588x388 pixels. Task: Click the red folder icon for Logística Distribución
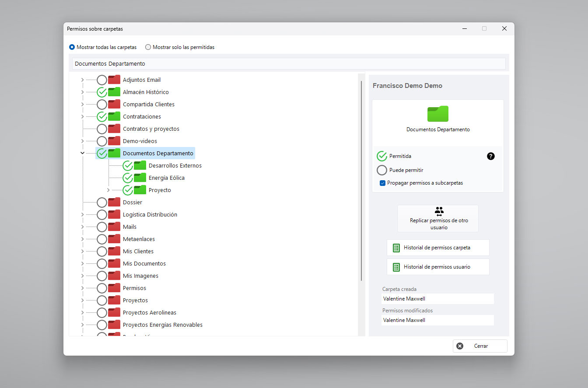tap(114, 214)
